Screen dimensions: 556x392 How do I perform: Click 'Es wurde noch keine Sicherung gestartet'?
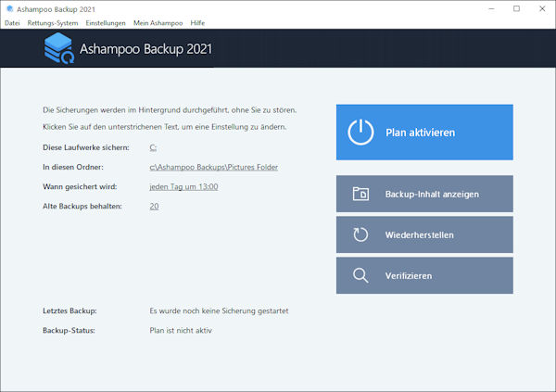click(x=219, y=310)
